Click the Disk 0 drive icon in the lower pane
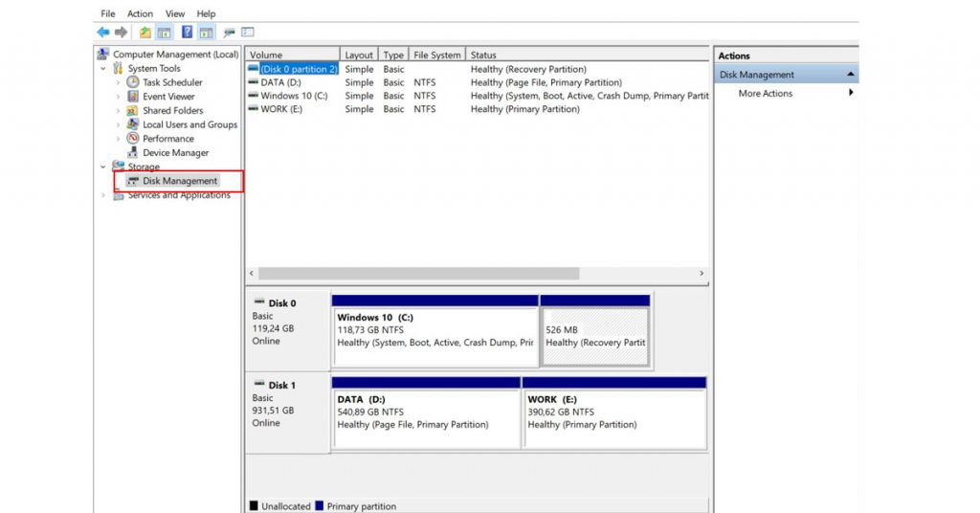Image resolution: width=980 pixels, height=513 pixels. click(259, 301)
